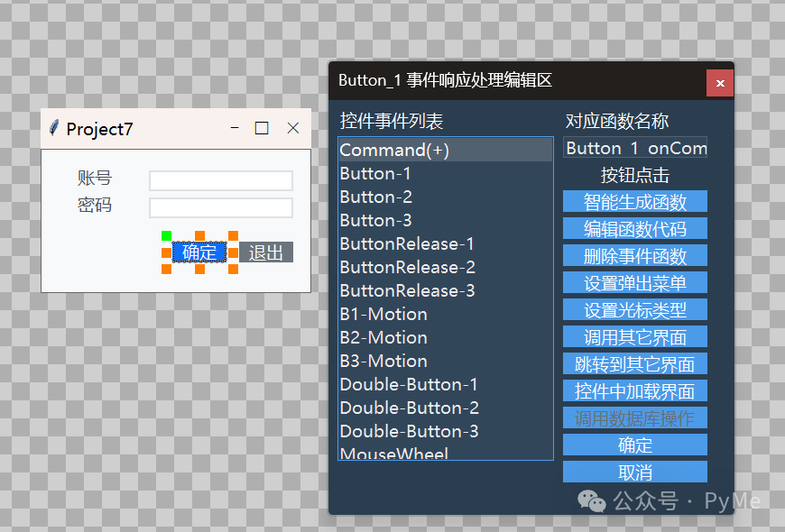Click 智能生成函数 to auto-generate the function
Screen dimensions: 785x532
[634, 201]
